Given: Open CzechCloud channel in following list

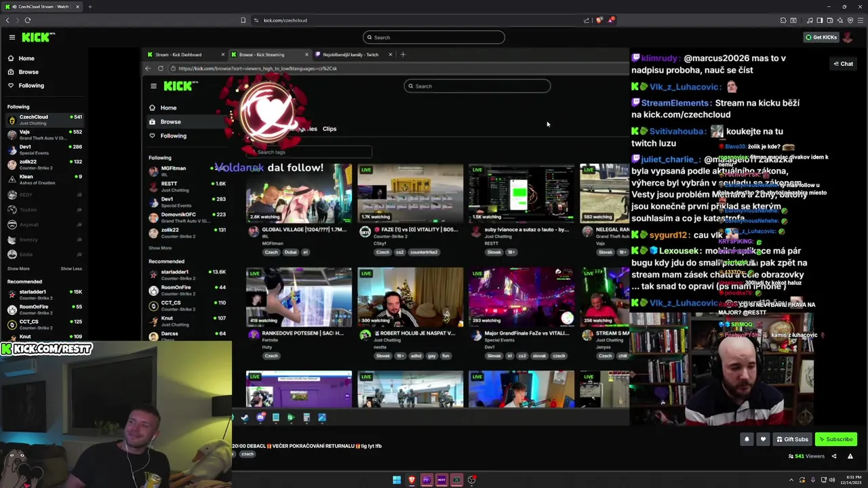Looking at the screenshot, I should click(44, 120).
